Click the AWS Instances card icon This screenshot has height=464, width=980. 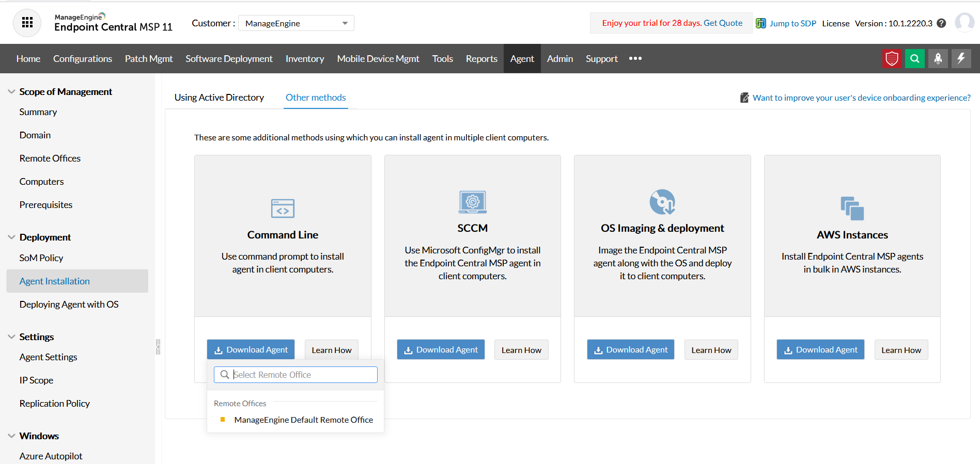pyautogui.click(x=852, y=209)
